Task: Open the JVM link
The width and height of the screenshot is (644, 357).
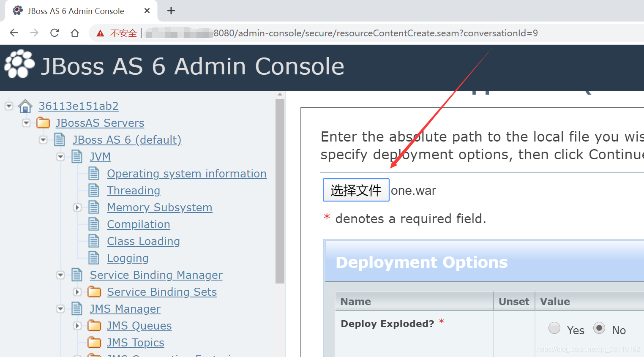Action: coord(100,157)
